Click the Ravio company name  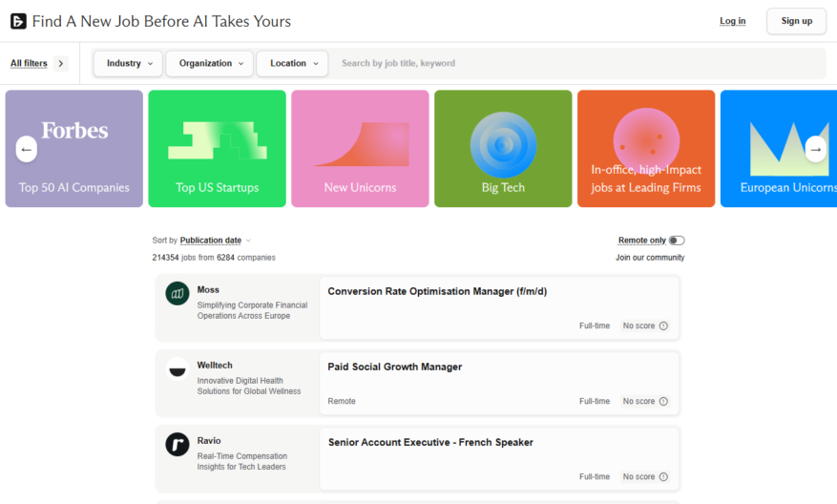(209, 441)
